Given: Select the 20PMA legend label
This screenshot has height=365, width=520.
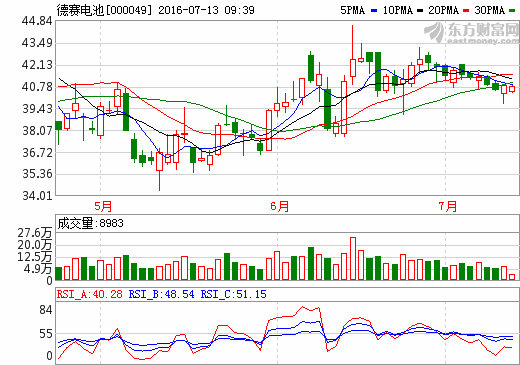Looking at the screenshot, I should pyautogui.click(x=443, y=10).
